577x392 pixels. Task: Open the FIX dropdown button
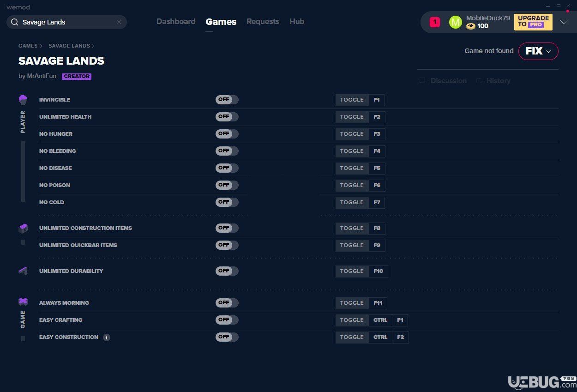[x=538, y=51]
